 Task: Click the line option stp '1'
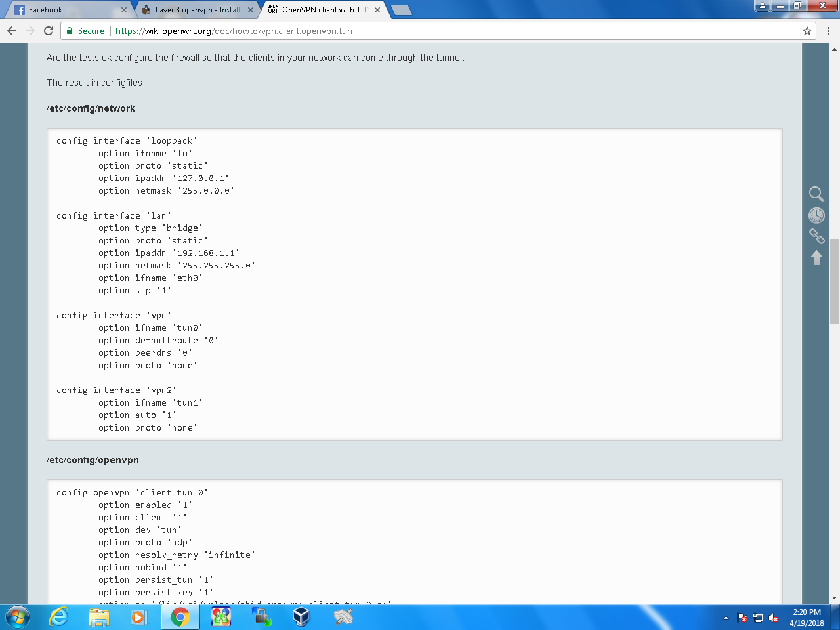click(135, 290)
